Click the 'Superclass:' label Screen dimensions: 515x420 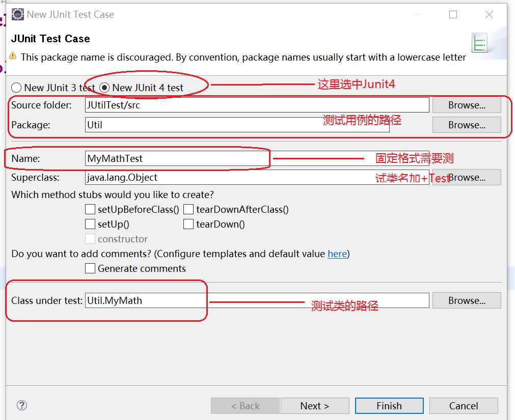pyautogui.click(x=36, y=178)
